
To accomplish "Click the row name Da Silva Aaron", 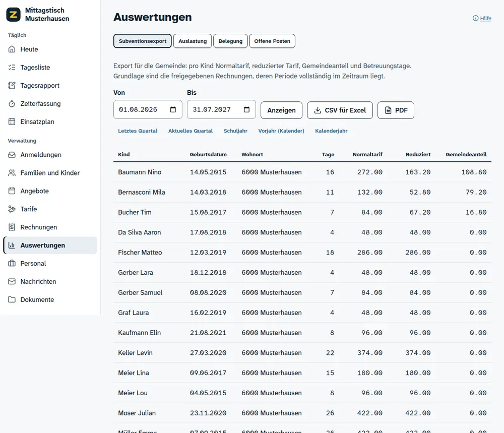I will pyautogui.click(x=139, y=232).
